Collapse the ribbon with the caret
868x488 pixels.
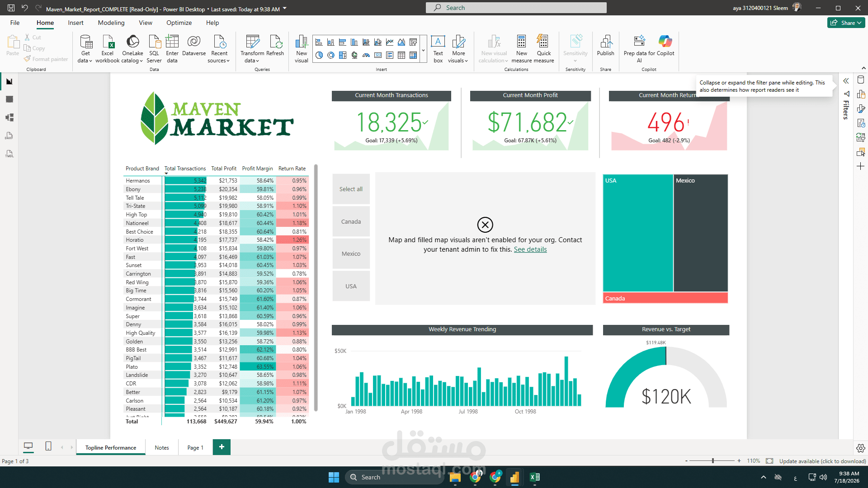click(x=863, y=68)
